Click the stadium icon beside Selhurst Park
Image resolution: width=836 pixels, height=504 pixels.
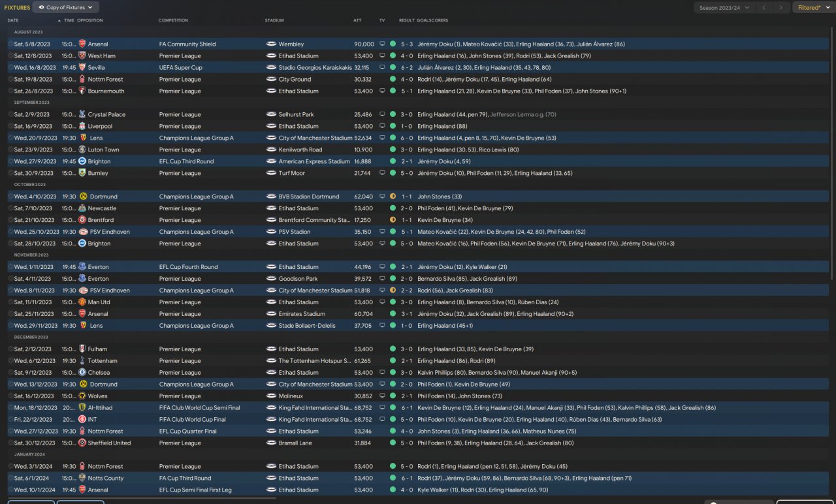[272, 115]
